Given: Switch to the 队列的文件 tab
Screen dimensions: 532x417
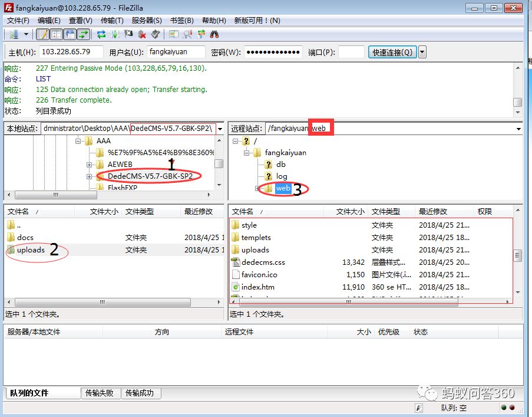Looking at the screenshot, I should pyautogui.click(x=43, y=393).
